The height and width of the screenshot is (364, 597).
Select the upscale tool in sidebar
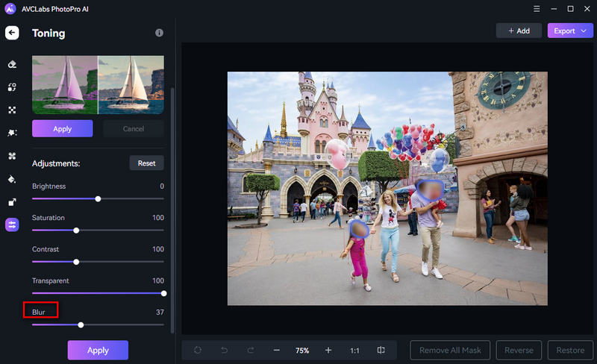pos(12,202)
